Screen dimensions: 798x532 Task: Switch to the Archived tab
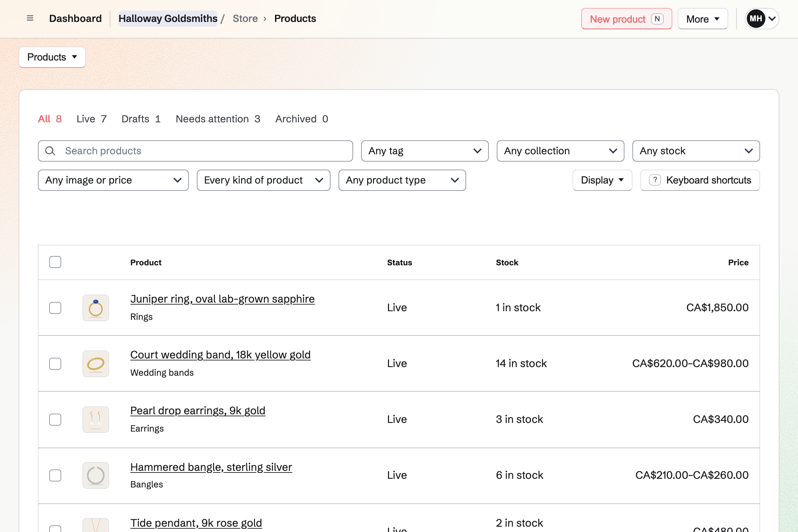[x=302, y=119]
